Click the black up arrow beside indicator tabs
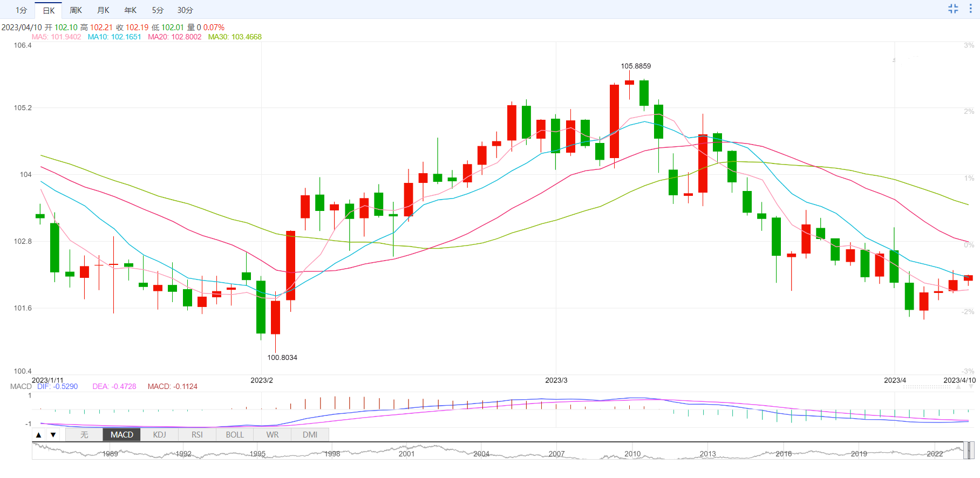This screenshot has height=478, width=980. tap(39, 435)
